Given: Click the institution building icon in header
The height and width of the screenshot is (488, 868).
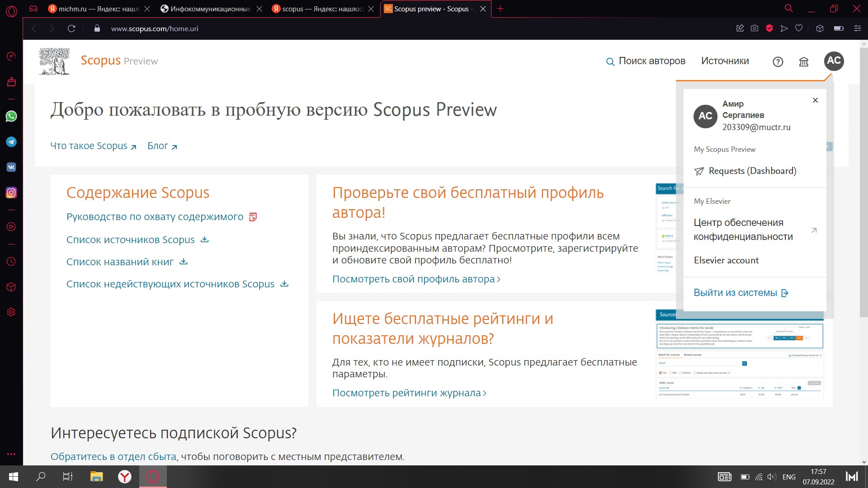Looking at the screenshot, I should (804, 62).
